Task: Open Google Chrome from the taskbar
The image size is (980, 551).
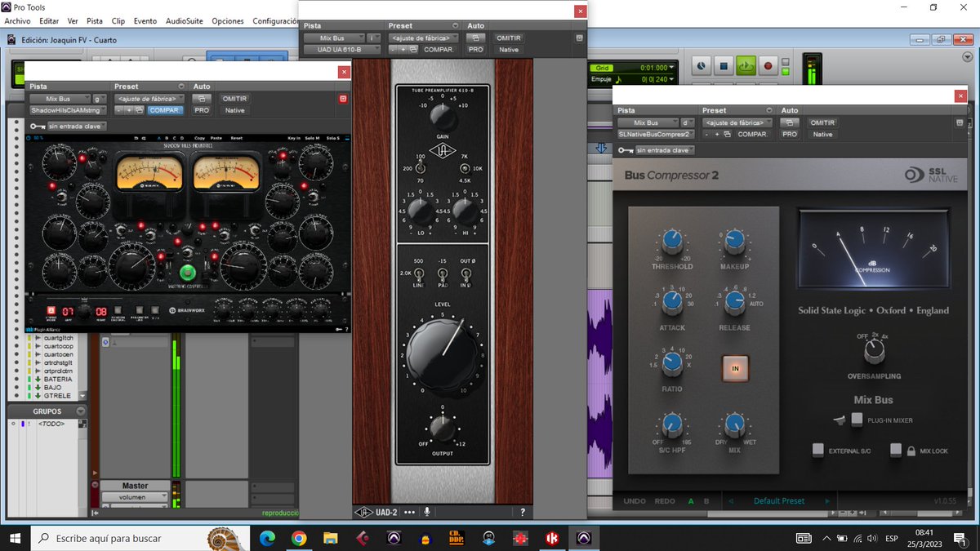Action: (299, 538)
